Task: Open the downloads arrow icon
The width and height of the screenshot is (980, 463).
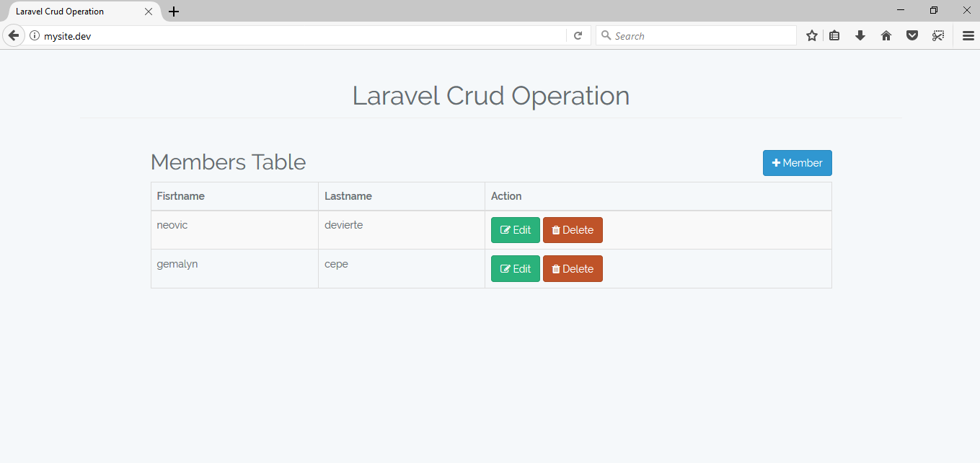Action: pos(860,35)
